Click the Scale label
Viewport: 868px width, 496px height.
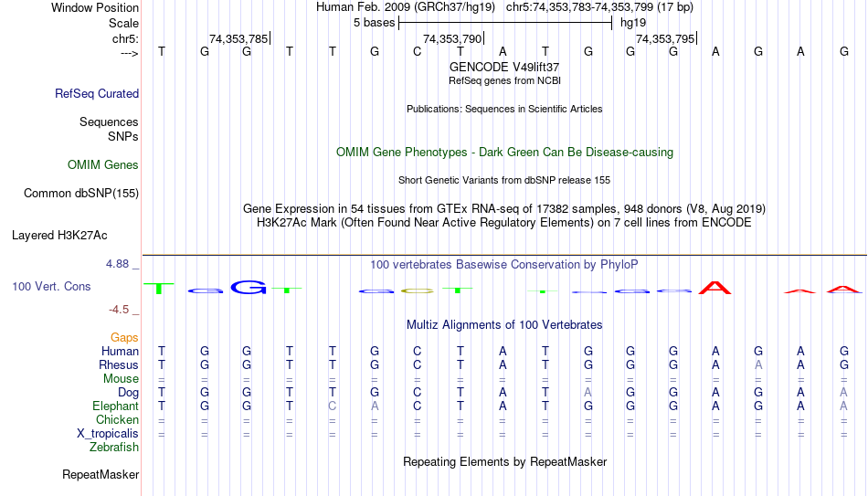123,23
